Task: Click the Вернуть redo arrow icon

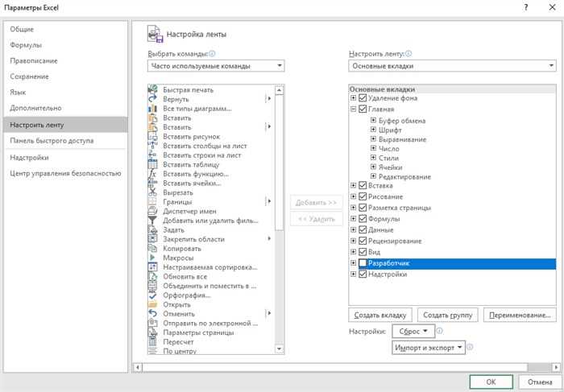Action: click(152, 99)
